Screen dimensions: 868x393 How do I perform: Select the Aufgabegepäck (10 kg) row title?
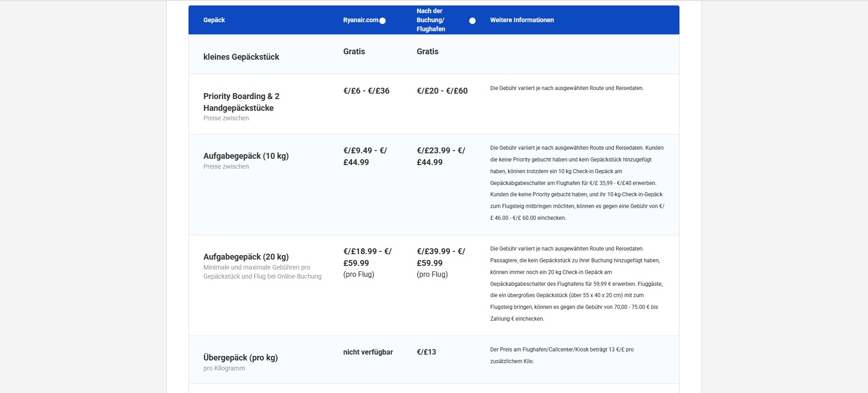click(245, 156)
